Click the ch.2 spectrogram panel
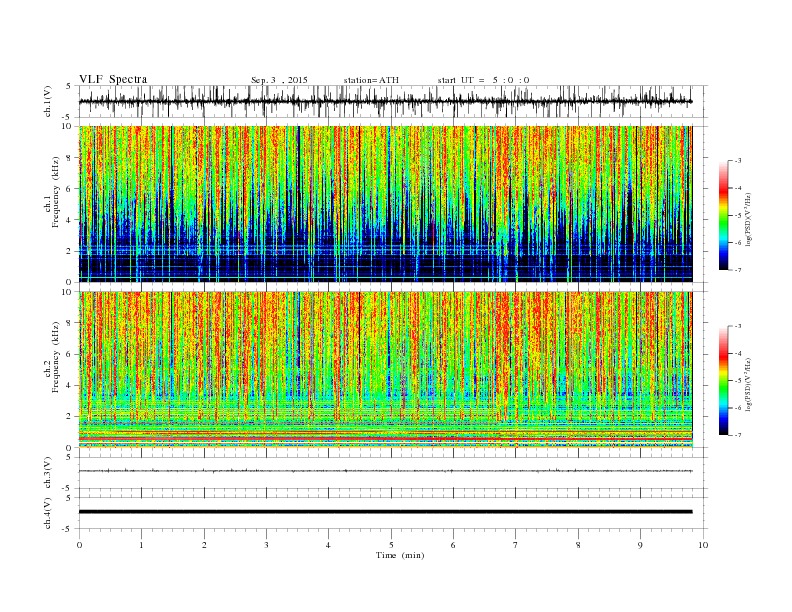This screenshot has height=612, width=792. pyautogui.click(x=385, y=370)
